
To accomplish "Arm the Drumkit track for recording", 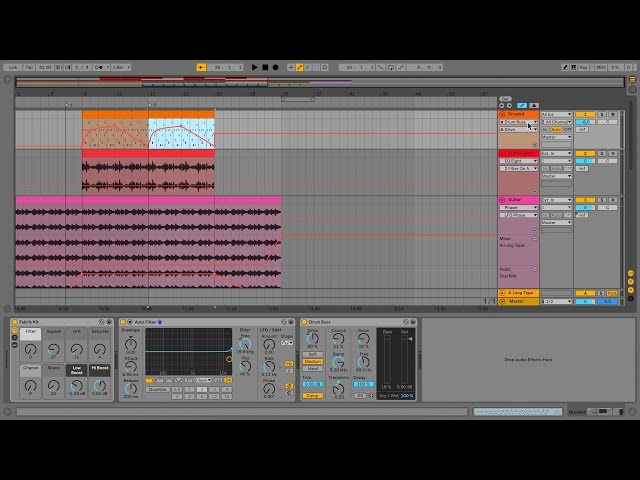I will 612,114.
